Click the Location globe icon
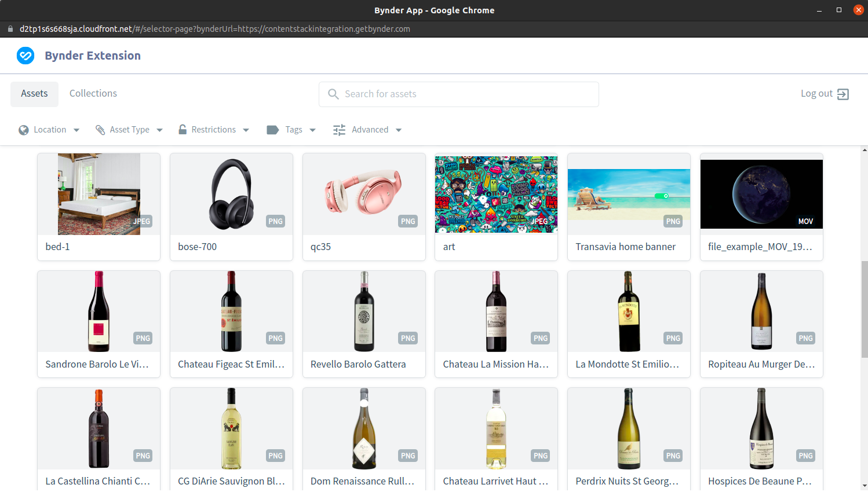 pyautogui.click(x=24, y=130)
